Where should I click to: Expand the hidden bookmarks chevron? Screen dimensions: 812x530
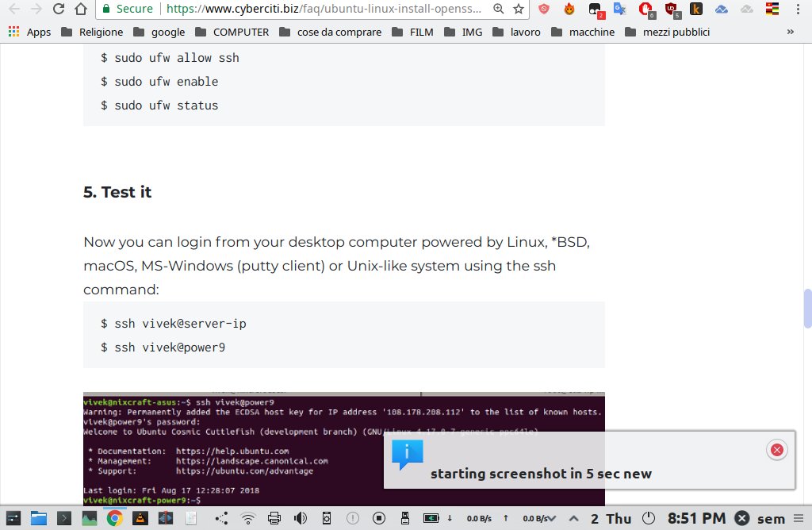[791, 32]
